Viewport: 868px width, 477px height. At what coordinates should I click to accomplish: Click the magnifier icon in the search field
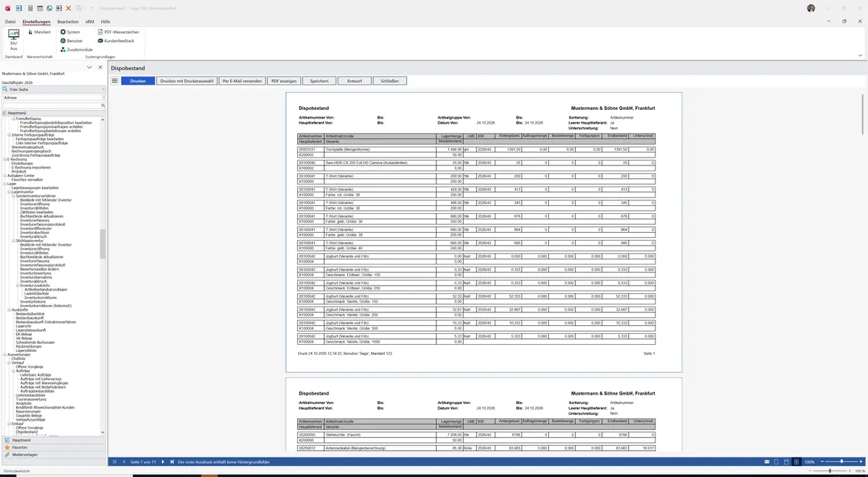[x=103, y=106]
